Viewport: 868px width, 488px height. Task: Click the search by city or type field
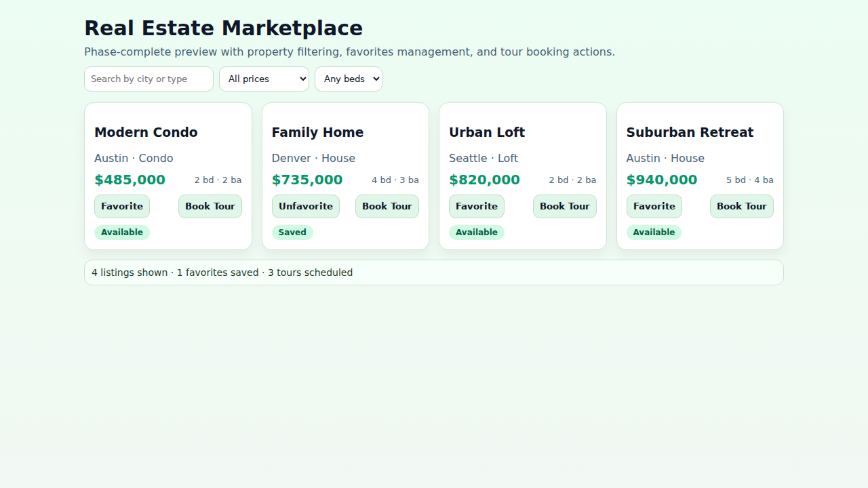tap(149, 79)
